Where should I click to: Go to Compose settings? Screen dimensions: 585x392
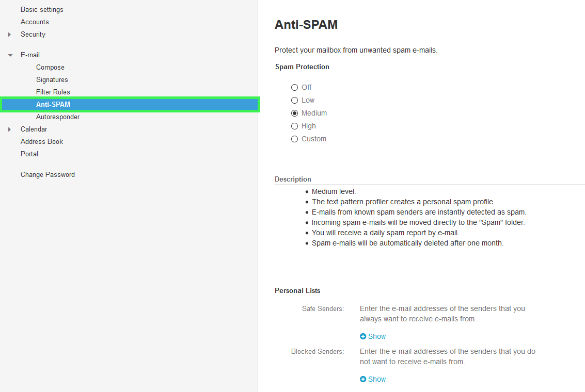pos(51,68)
